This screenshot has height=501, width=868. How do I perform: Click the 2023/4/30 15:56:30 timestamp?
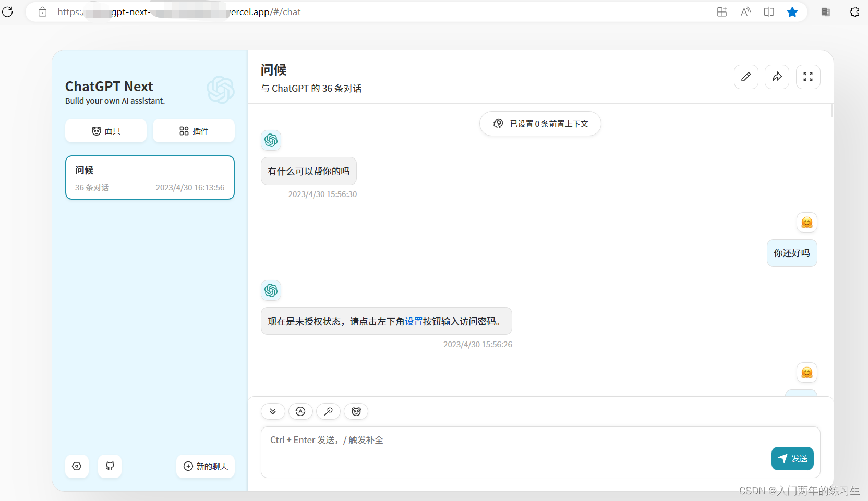(322, 194)
